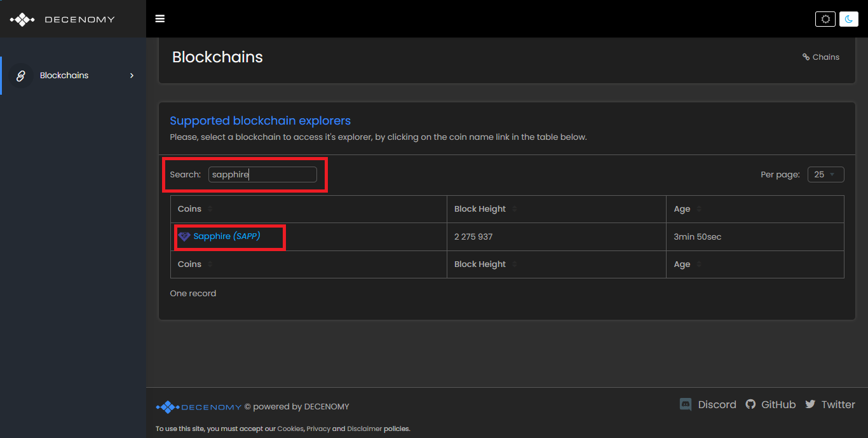Viewport: 868px width, 438px height.
Task: Toggle the hamburger sidebar menu
Action: [160, 19]
